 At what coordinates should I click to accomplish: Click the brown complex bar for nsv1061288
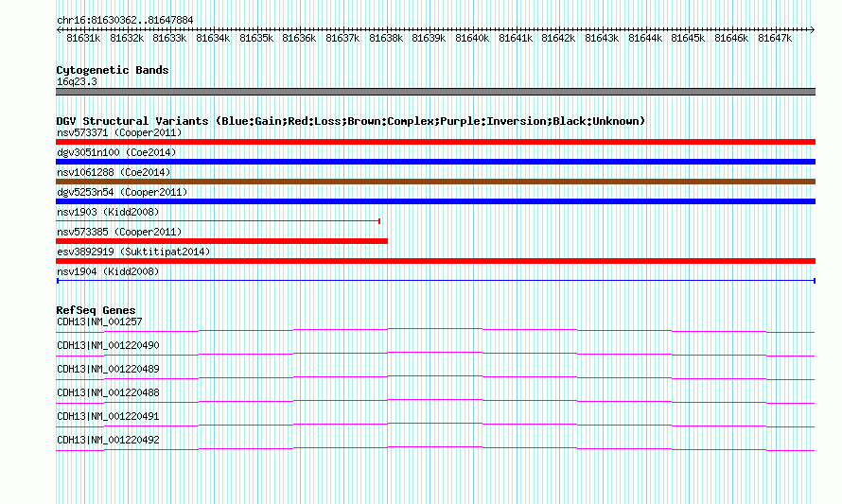point(435,182)
